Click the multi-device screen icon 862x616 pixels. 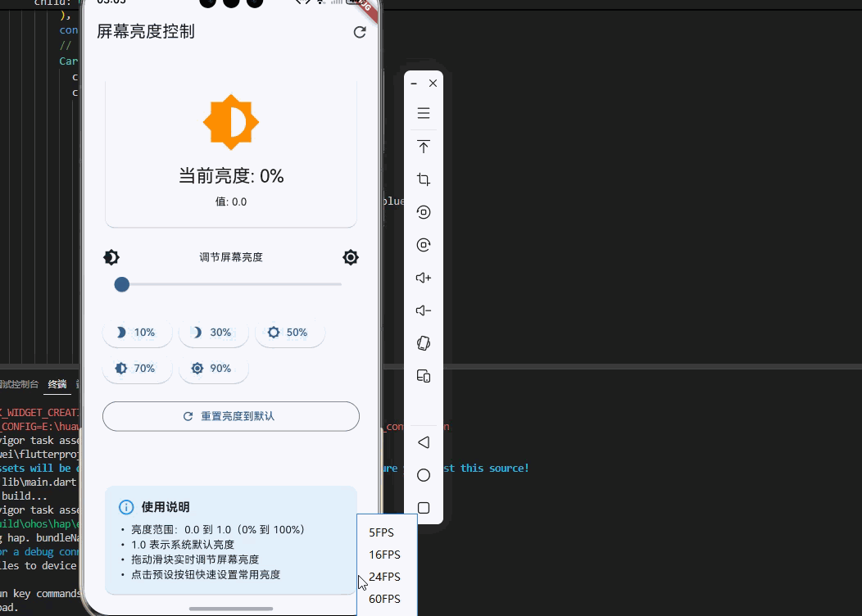coord(424,377)
